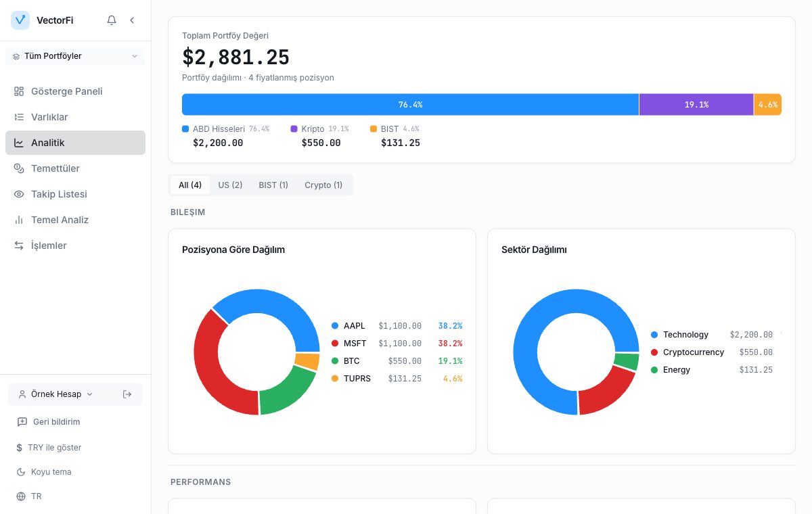Click the VectorFi brand name
The image size is (812, 514).
pyautogui.click(x=55, y=20)
